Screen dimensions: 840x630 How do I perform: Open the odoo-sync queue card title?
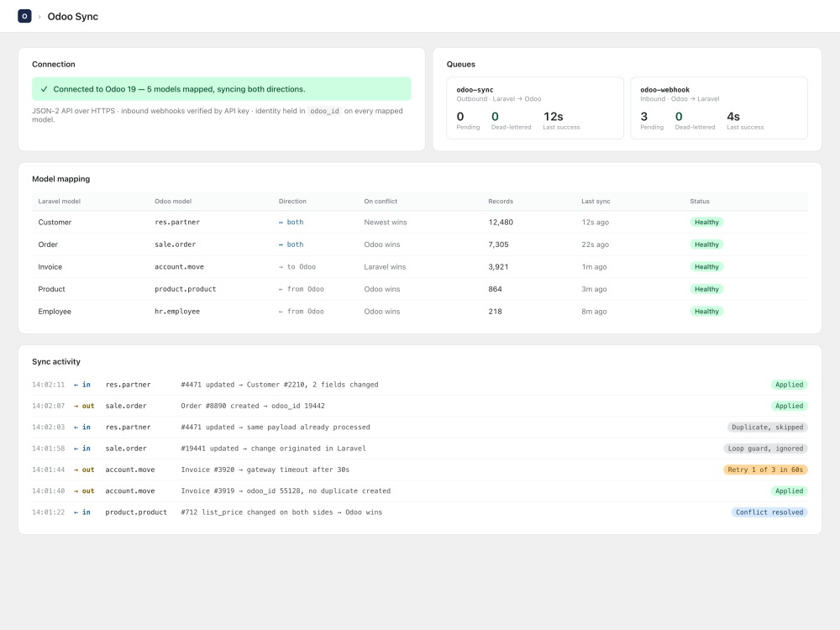click(475, 90)
